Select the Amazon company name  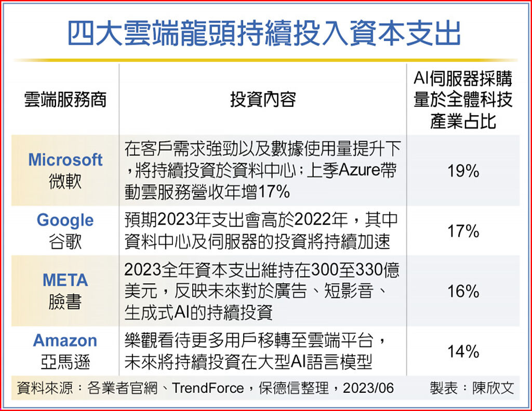click(65, 340)
